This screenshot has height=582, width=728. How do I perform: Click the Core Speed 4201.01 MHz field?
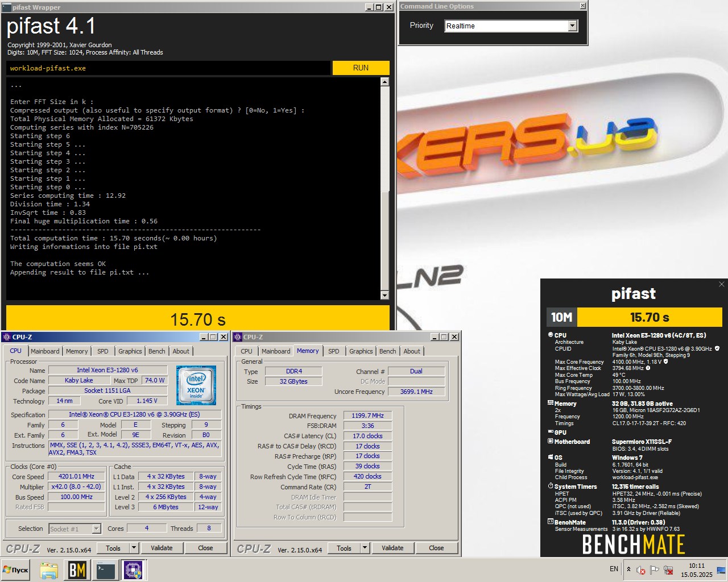[77, 476]
